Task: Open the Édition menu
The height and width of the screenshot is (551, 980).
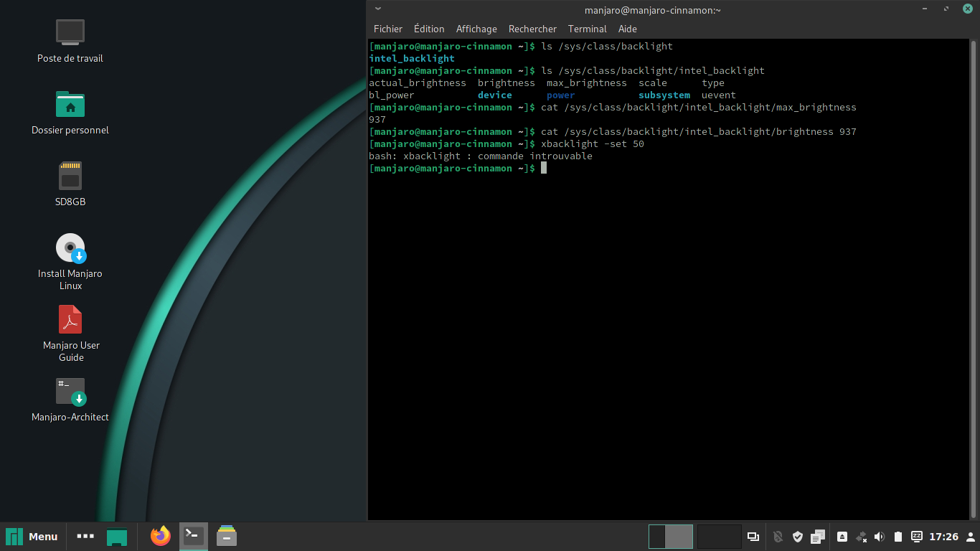Action: [429, 29]
